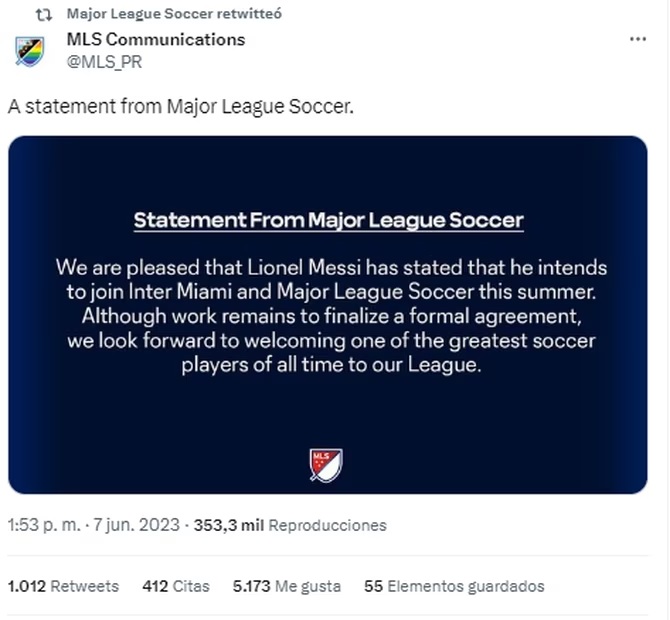Click the date 7 jun. 2023
The image size is (670, 620).
(x=136, y=525)
